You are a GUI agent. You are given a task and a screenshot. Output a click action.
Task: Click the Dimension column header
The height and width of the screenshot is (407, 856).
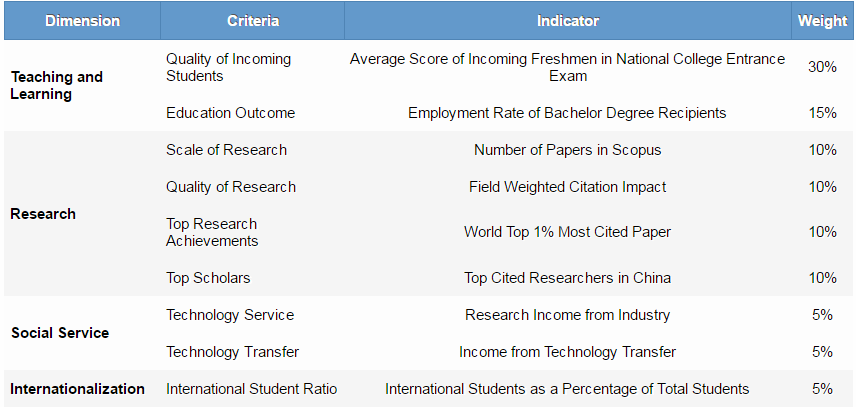coord(82,20)
